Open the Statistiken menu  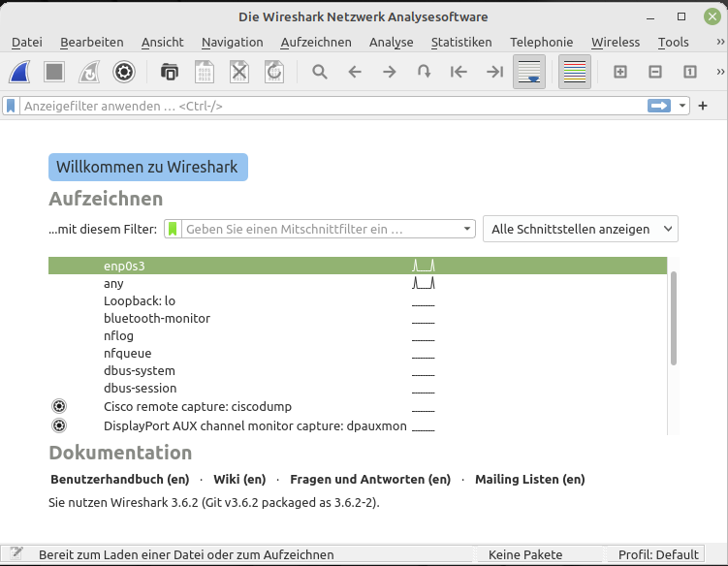(461, 43)
